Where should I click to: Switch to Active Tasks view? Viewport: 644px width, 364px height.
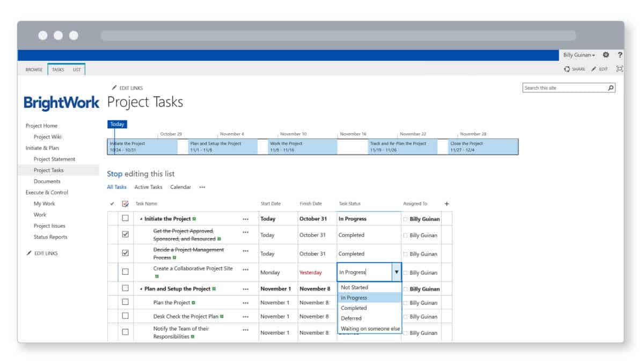click(x=148, y=187)
